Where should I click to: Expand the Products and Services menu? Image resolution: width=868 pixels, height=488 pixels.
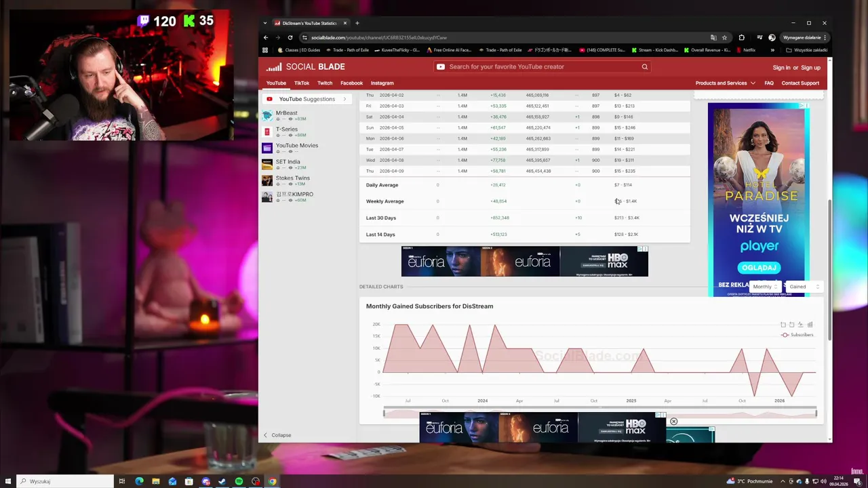725,83
